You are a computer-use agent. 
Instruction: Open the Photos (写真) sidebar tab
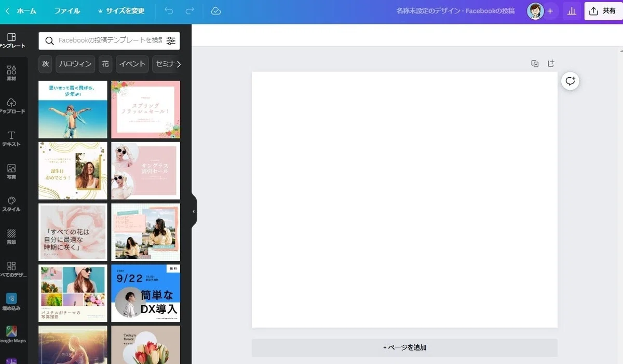[11, 172]
